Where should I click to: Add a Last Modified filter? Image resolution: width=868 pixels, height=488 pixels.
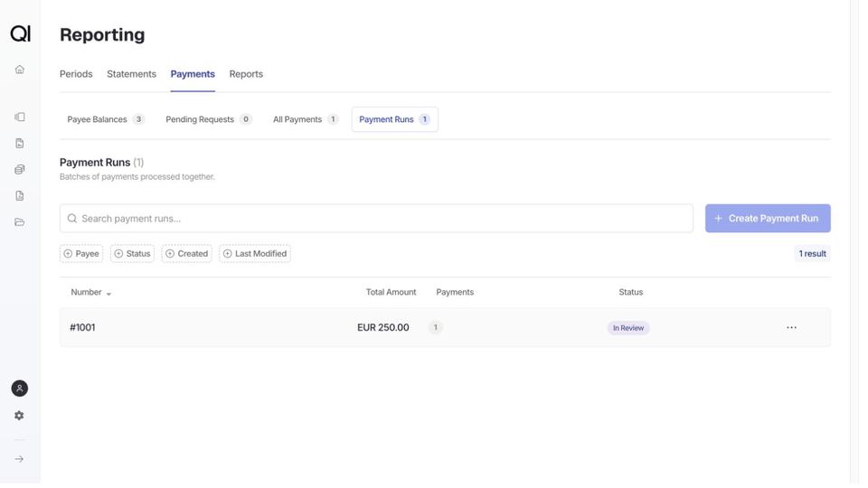tap(258, 256)
